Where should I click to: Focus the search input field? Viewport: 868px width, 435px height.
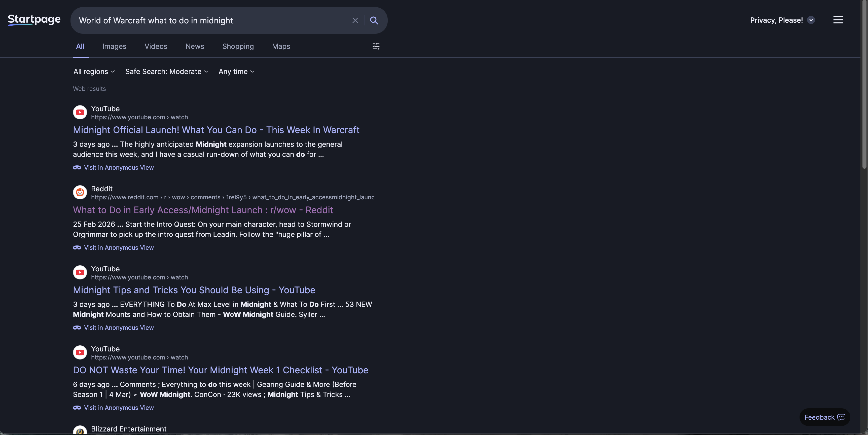tap(212, 21)
